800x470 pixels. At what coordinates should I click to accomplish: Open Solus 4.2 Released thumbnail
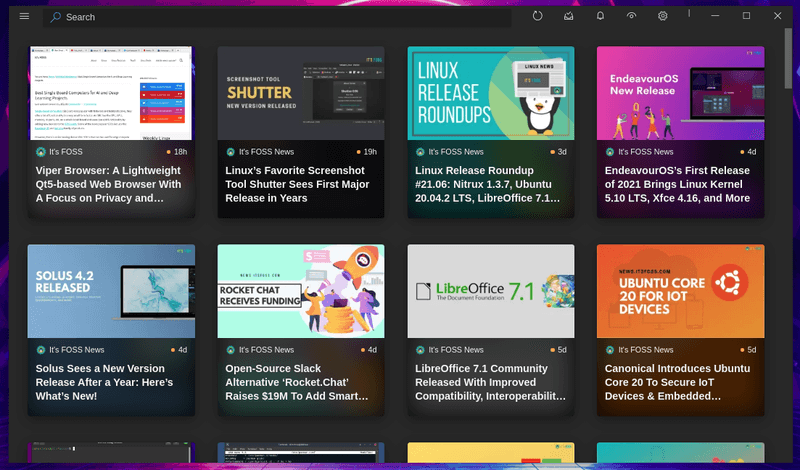(x=111, y=291)
